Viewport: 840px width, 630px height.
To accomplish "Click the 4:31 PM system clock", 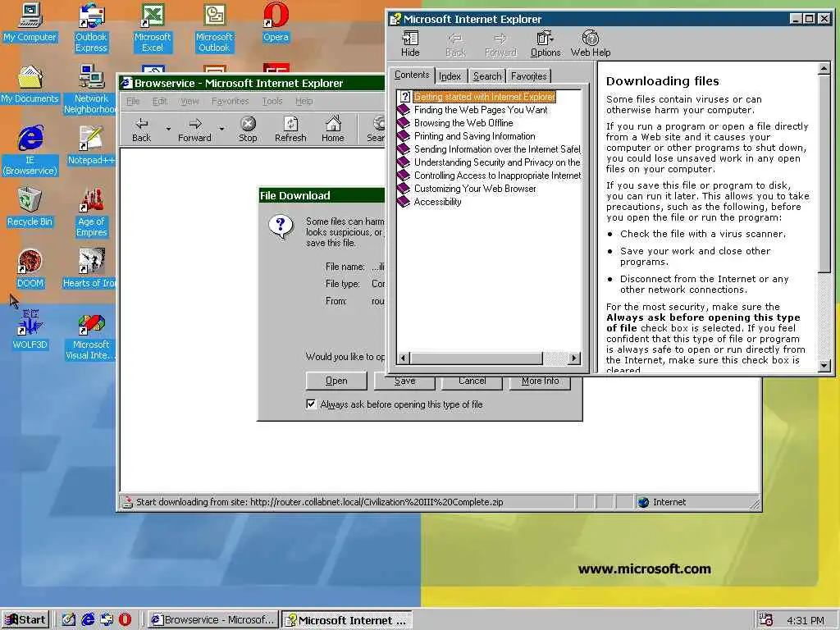I will (806, 620).
